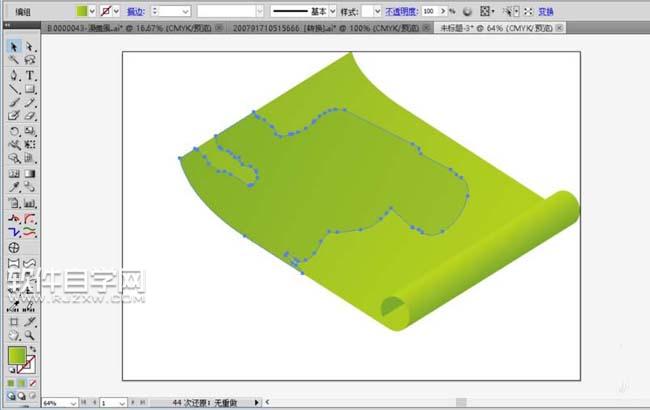This screenshot has width=650, height=410.
Task: Close the 未标题-3 document tab
Action: pos(559,28)
